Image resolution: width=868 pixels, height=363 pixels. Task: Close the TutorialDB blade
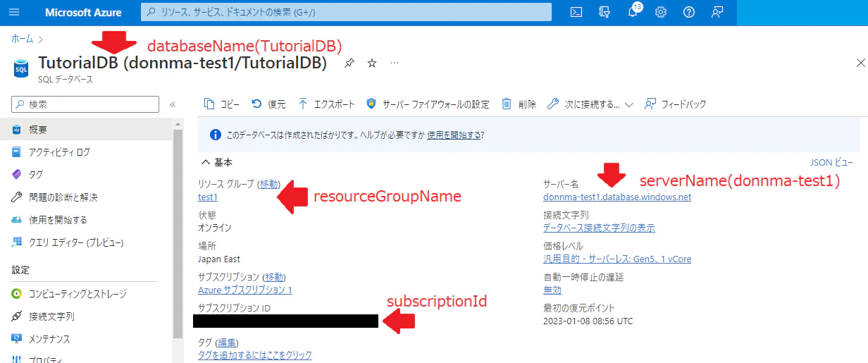click(860, 63)
